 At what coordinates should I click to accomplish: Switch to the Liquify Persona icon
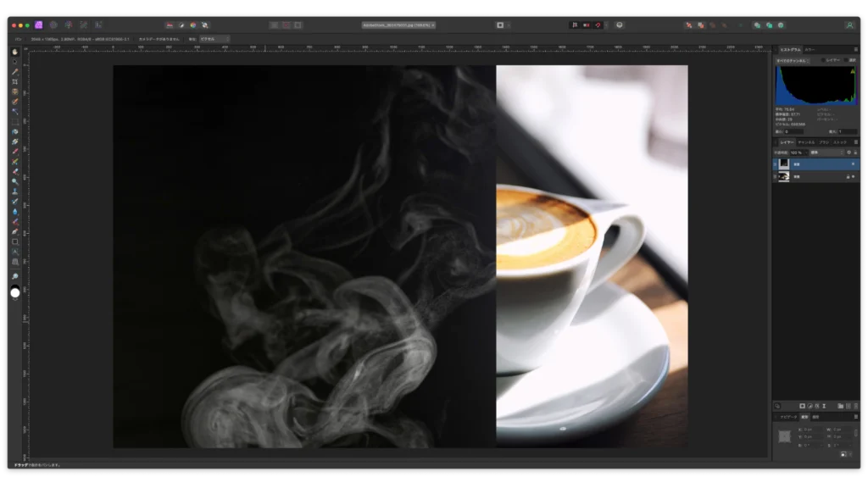pyautogui.click(x=53, y=25)
